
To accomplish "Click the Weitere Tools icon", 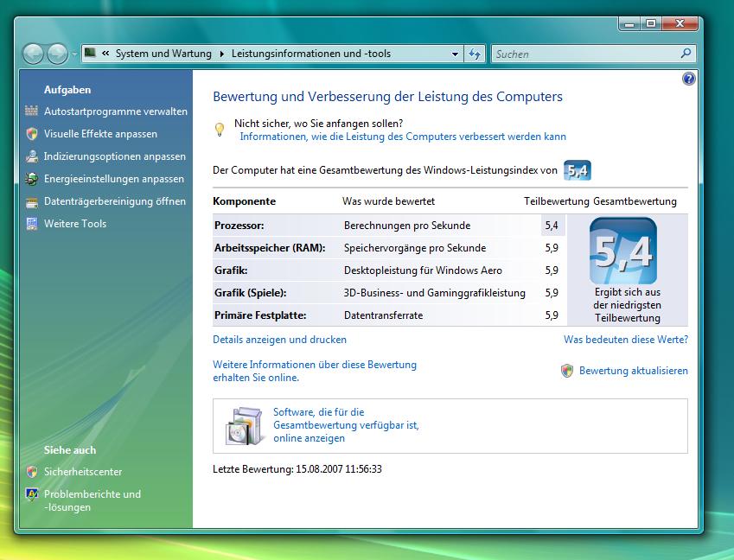I will [x=32, y=224].
